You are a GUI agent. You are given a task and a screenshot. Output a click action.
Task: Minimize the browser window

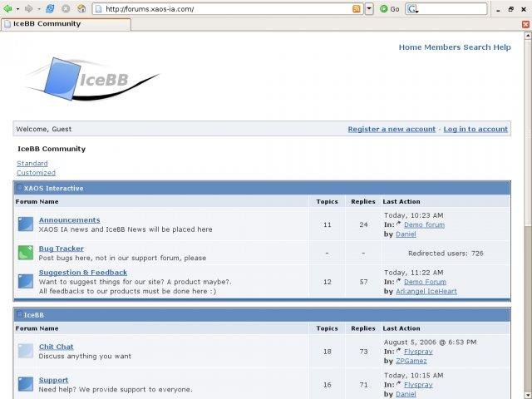click(x=498, y=9)
